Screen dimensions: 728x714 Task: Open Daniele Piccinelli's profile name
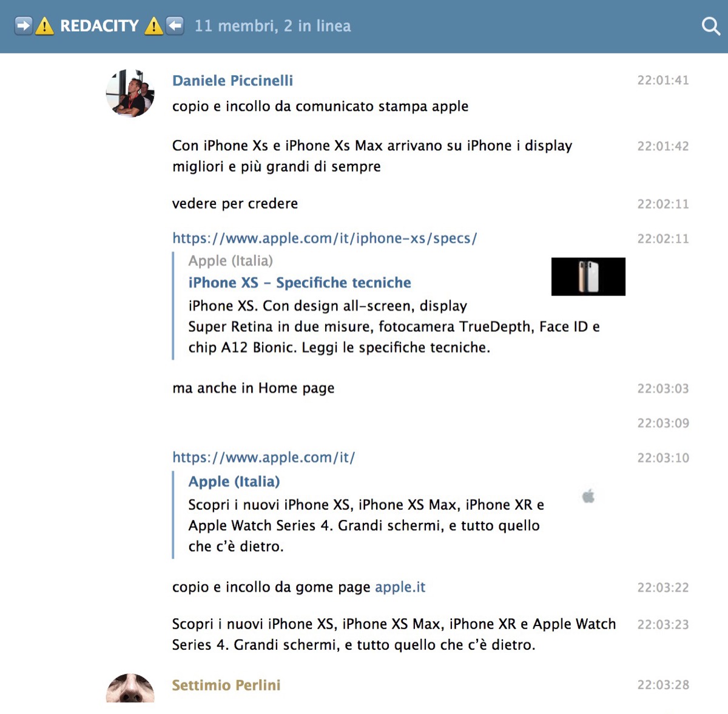point(232,81)
